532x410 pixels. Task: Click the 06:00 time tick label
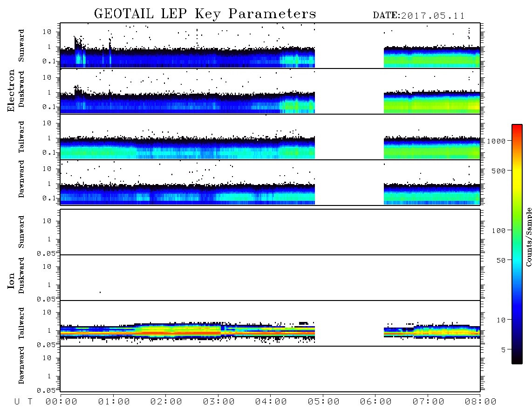[376, 402]
